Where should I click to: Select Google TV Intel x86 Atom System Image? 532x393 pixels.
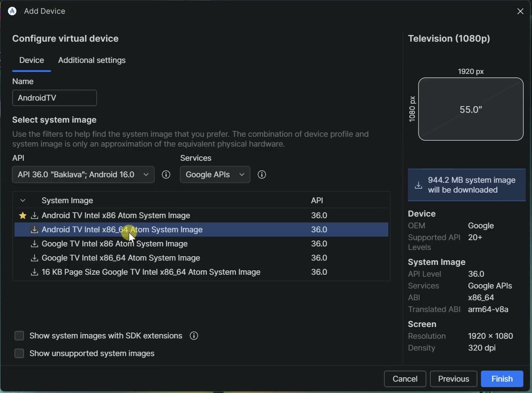coord(201,244)
